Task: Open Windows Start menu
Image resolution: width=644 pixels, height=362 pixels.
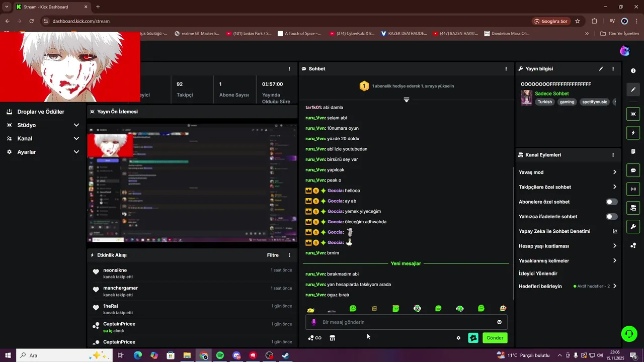Action: 8,355
